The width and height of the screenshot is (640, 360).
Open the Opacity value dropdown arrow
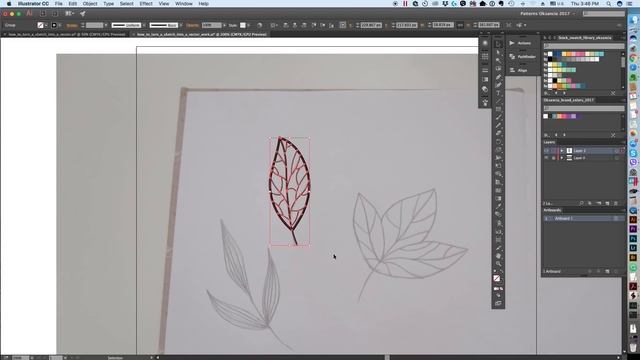click(x=224, y=25)
